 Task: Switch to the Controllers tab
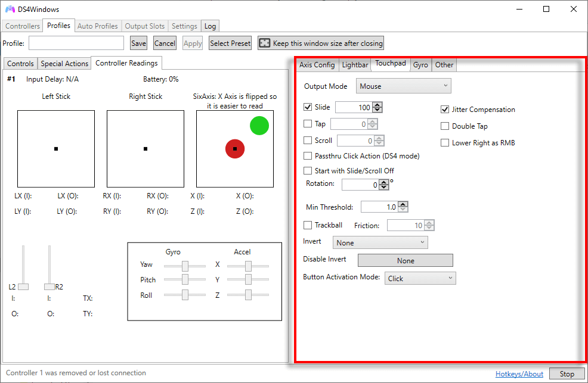click(x=23, y=26)
